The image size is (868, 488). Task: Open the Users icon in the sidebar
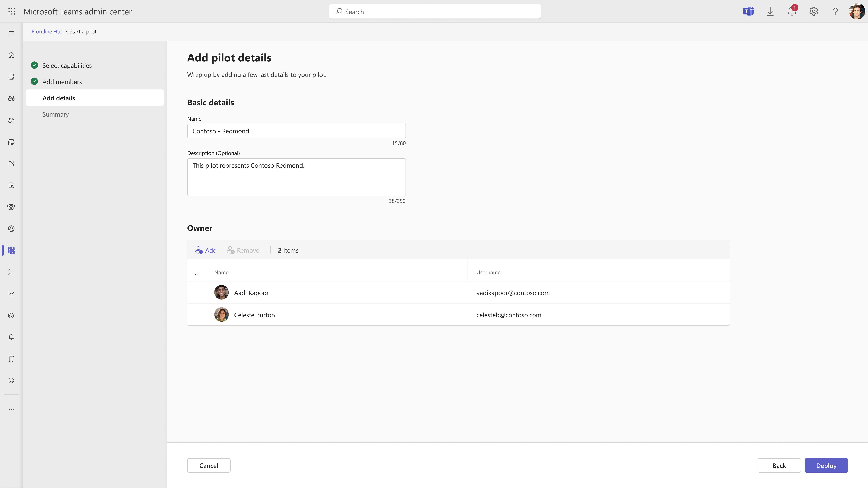[x=11, y=120]
